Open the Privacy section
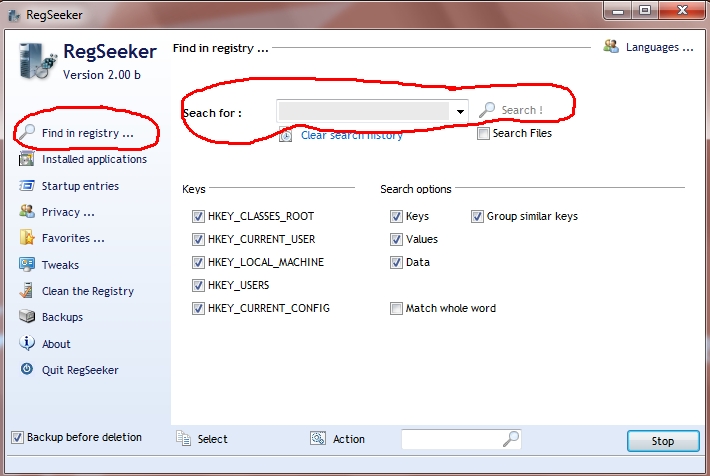The width and height of the screenshot is (710, 476). [68, 212]
